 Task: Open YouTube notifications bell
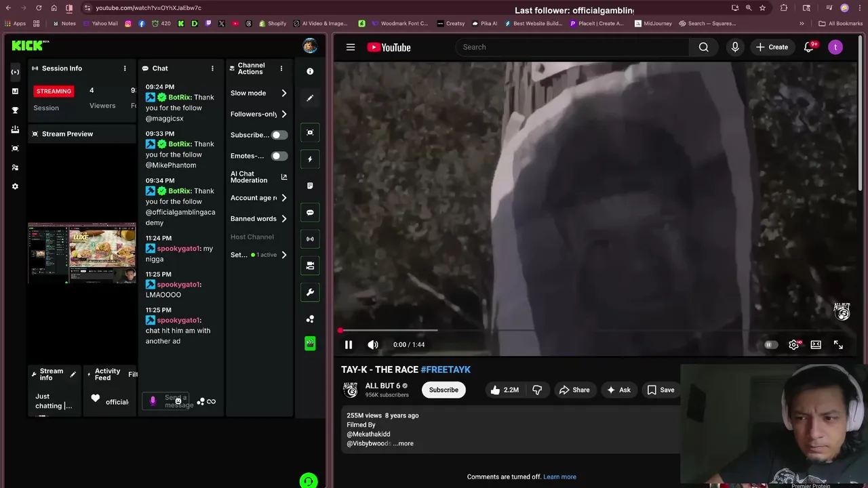point(808,47)
